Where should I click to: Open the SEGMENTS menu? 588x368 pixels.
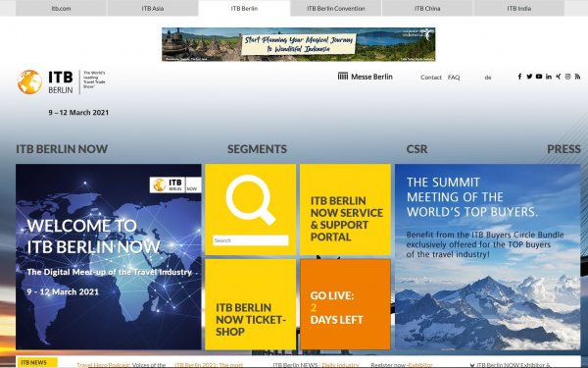pos(257,149)
